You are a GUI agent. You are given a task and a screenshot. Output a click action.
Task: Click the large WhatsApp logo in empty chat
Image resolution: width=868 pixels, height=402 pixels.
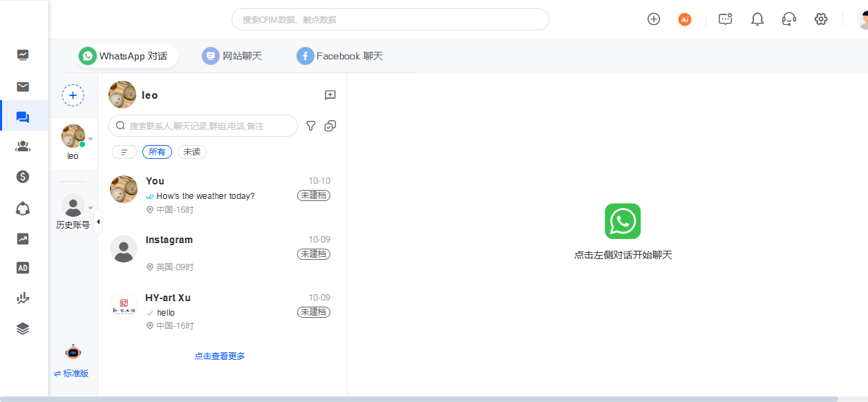(623, 221)
